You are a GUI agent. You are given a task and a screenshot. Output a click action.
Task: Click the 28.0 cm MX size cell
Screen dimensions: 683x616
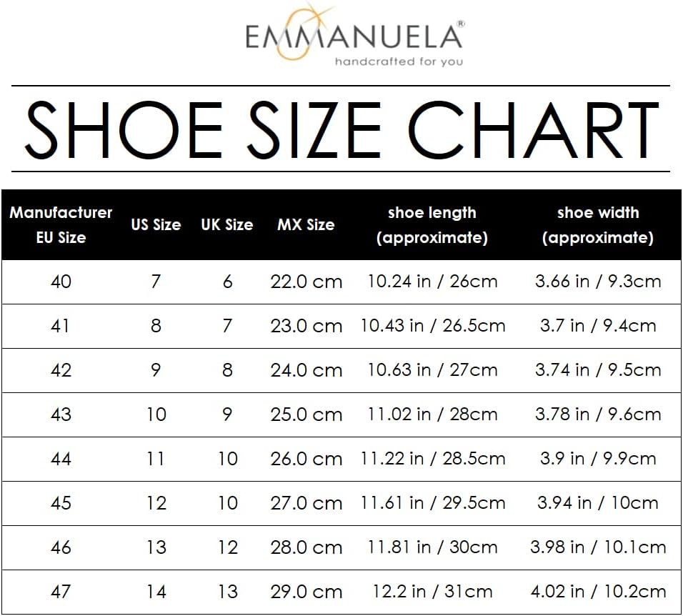[x=306, y=547]
